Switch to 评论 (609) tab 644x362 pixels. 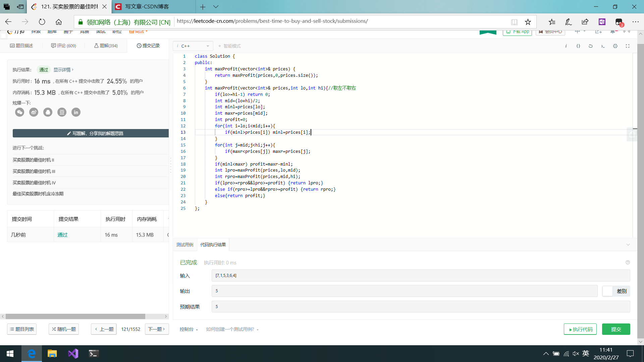click(64, 46)
